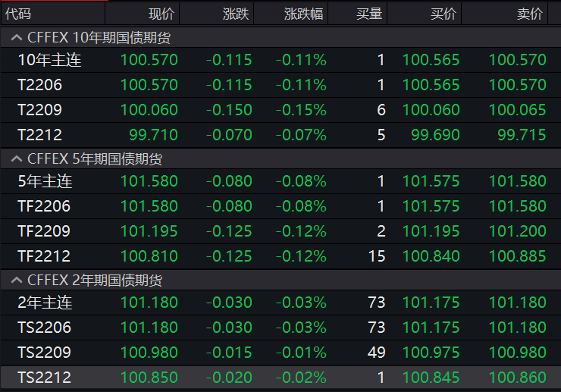The height and width of the screenshot is (392, 561).
Task: Sort by 现价 column header
Action: coord(161,14)
